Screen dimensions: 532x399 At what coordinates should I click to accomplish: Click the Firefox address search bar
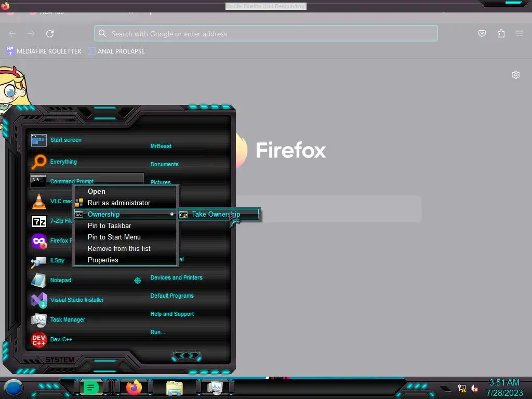(266, 34)
